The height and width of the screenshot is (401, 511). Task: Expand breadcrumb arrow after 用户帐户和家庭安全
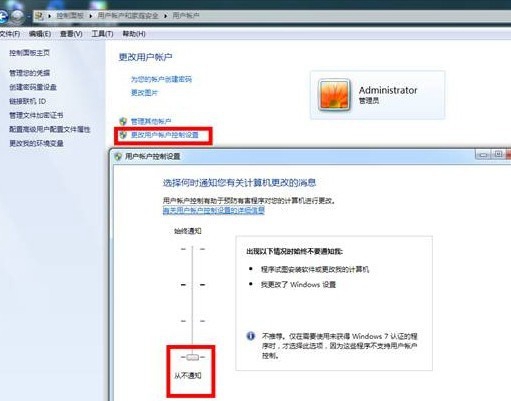(165, 16)
